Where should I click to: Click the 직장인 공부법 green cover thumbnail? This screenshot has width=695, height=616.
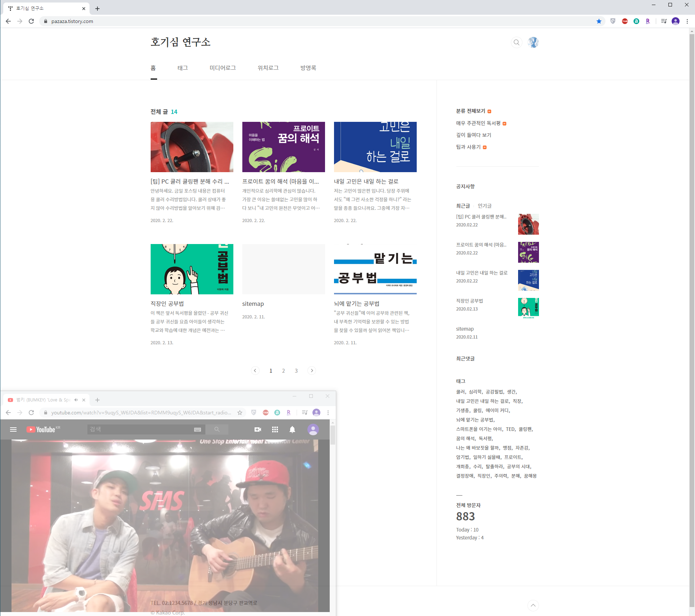[192, 269]
